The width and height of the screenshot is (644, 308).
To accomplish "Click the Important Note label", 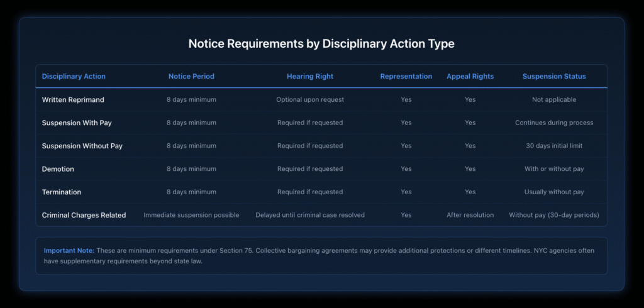I will coord(69,251).
